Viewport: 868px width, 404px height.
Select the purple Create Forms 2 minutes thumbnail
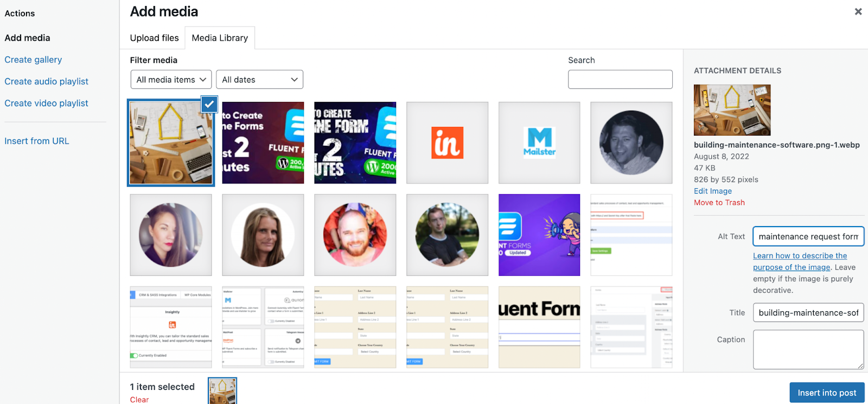coord(263,143)
